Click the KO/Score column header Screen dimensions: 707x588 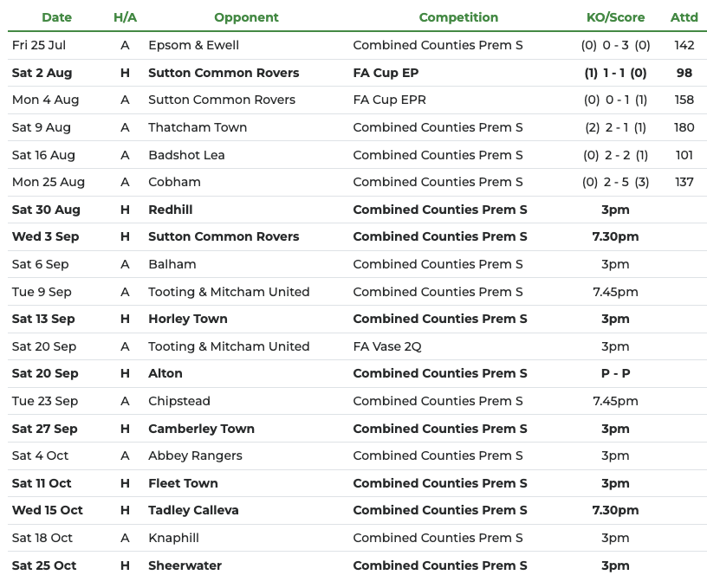click(615, 17)
